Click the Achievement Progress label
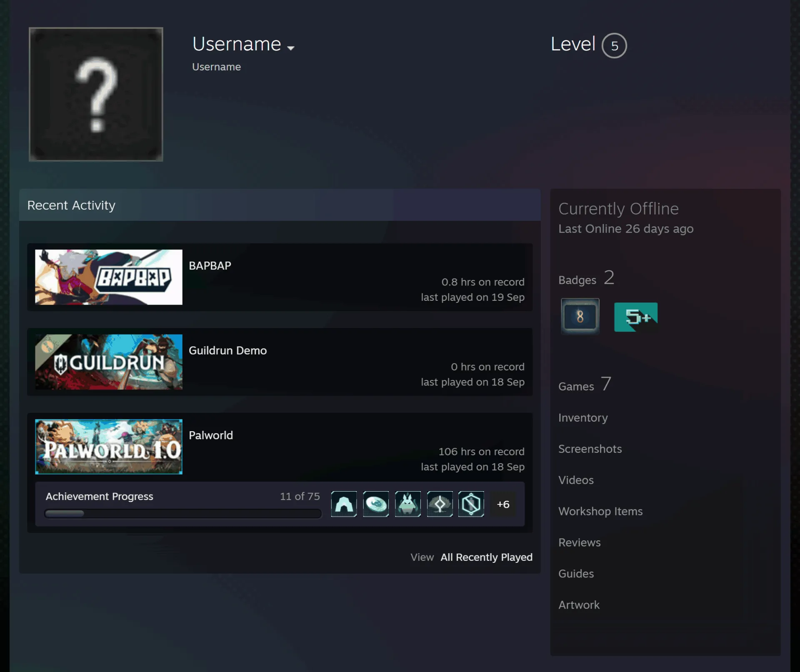The height and width of the screenshot is (672, 800). (99, 496)
